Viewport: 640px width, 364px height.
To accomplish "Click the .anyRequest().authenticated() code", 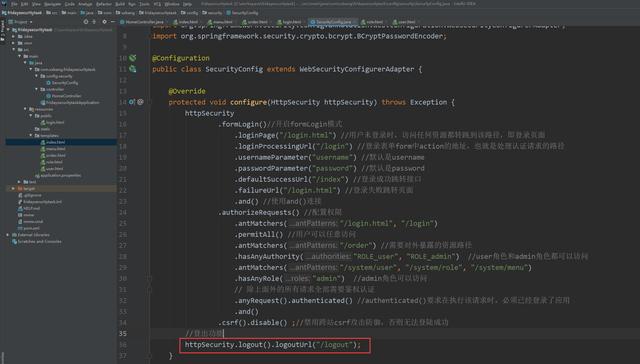I will [293, 300].
